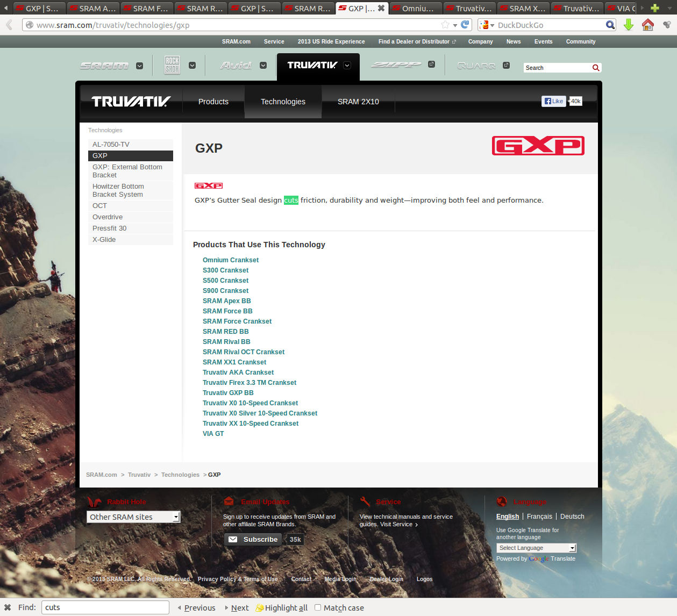Open the SRAM 2X10 menu
Screen dimensions: 677x616
(x=358, y=102)
